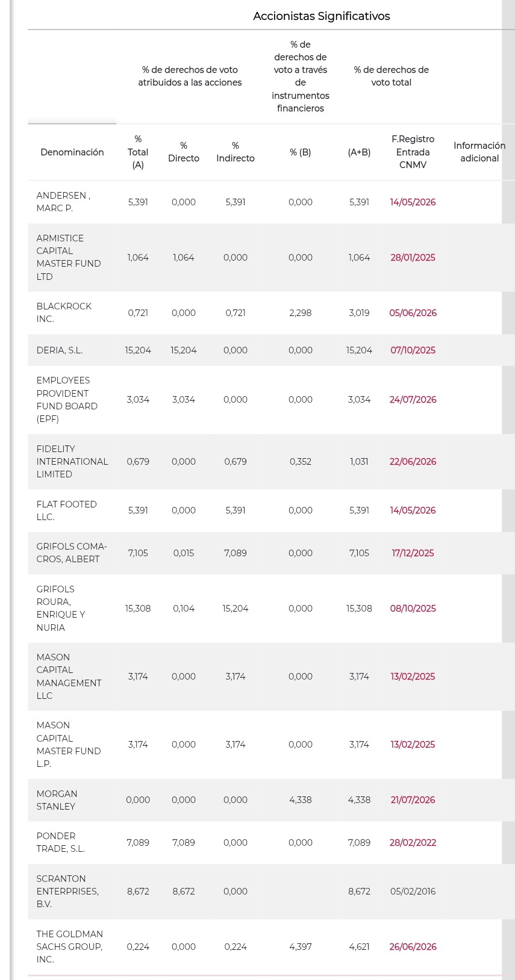The width and height of the screenshot is (515, 980).
Task: Open Mason Capital Management's 13/02/2025 date
Action: pyautogui.click(x=413, y=677)
